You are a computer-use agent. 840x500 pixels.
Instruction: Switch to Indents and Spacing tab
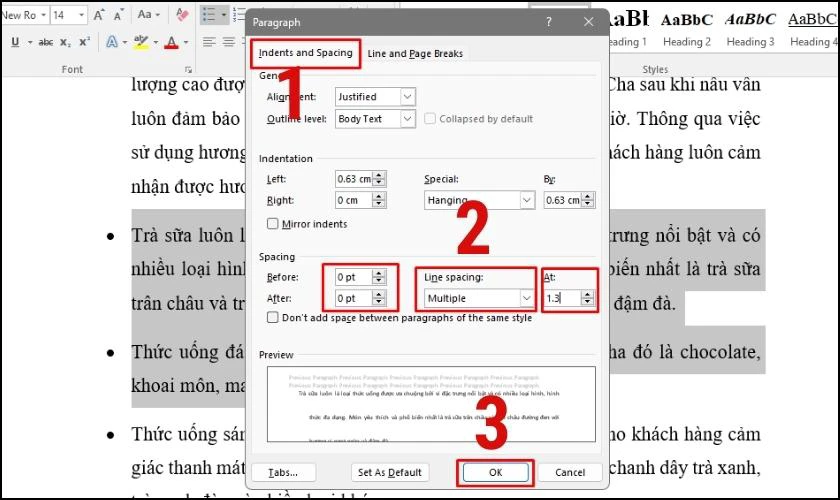tap(305, 53)
